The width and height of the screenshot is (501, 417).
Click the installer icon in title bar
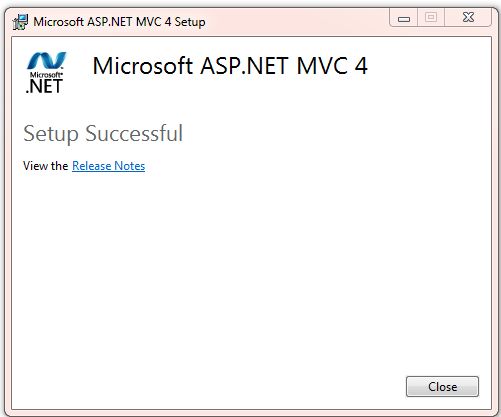click(x=20, y=22)
